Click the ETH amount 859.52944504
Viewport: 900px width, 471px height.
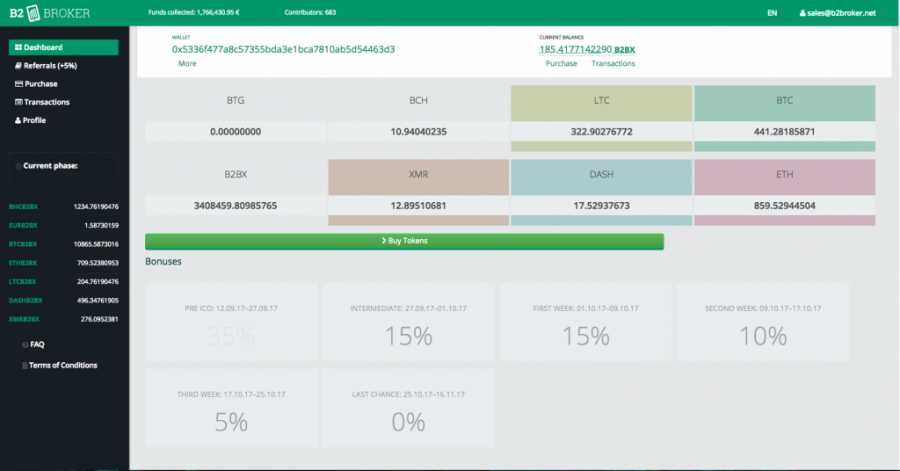click(x=785, y=205)
